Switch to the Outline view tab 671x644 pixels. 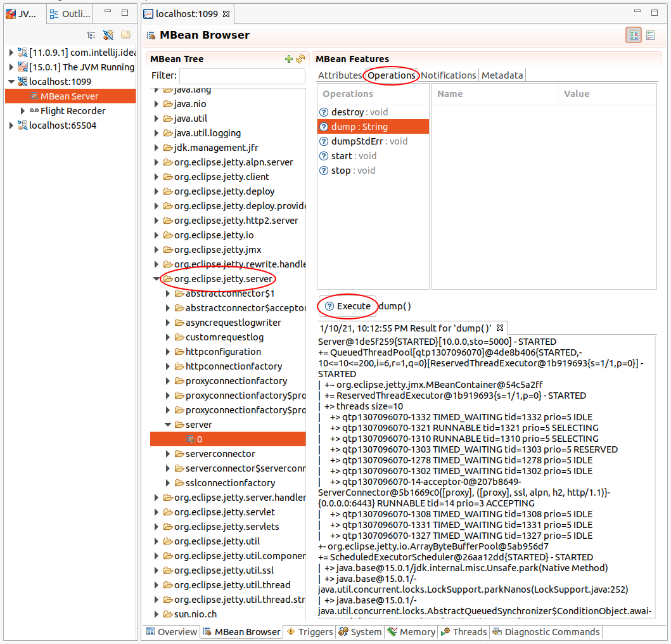[70, 14]
